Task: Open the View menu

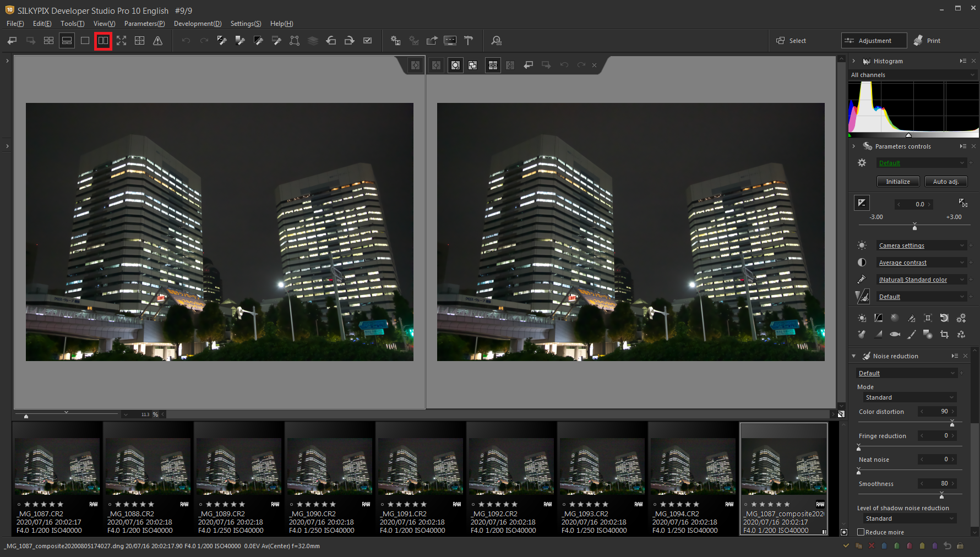Action: pos(104,24)
